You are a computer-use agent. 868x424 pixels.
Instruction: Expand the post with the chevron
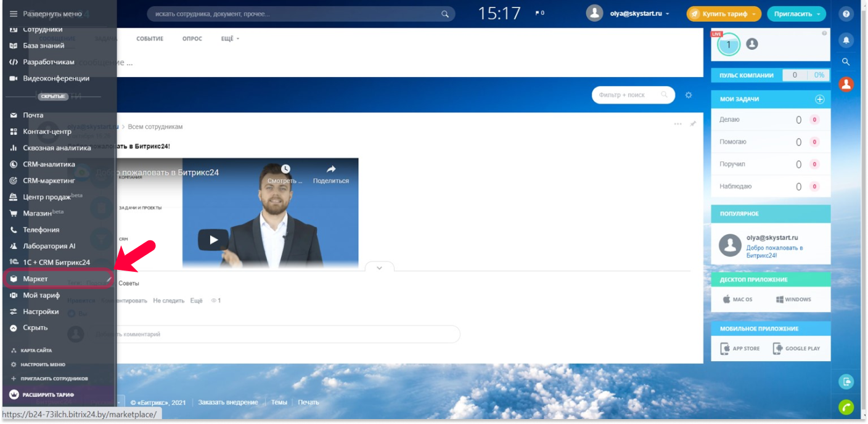[x=379, y=267]
